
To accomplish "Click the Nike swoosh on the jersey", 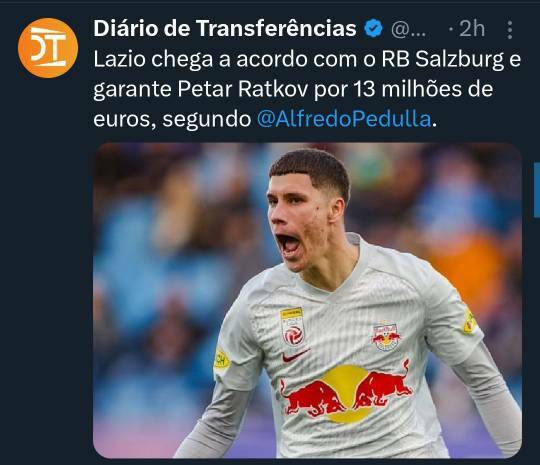I will (295, 355).
